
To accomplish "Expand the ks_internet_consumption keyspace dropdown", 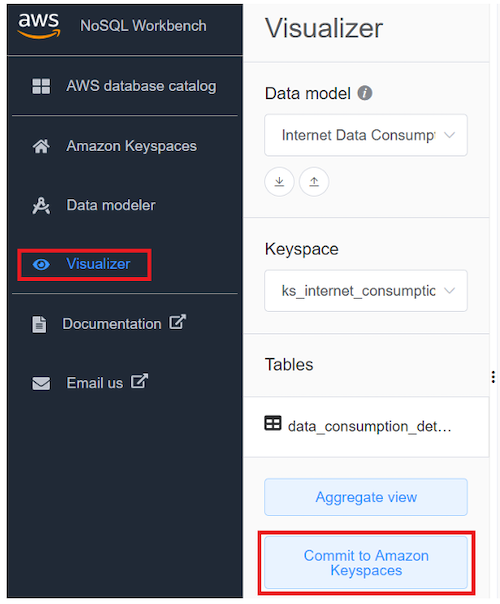I will click(x=366, y=291).
